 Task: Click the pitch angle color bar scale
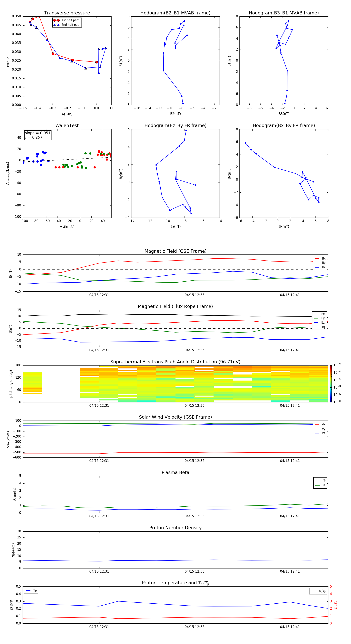point(331,384)
